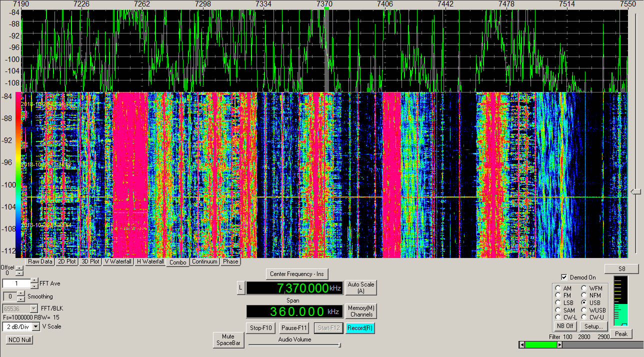
Task: Switch to the Continuum tab
Action: click(204, 261)
